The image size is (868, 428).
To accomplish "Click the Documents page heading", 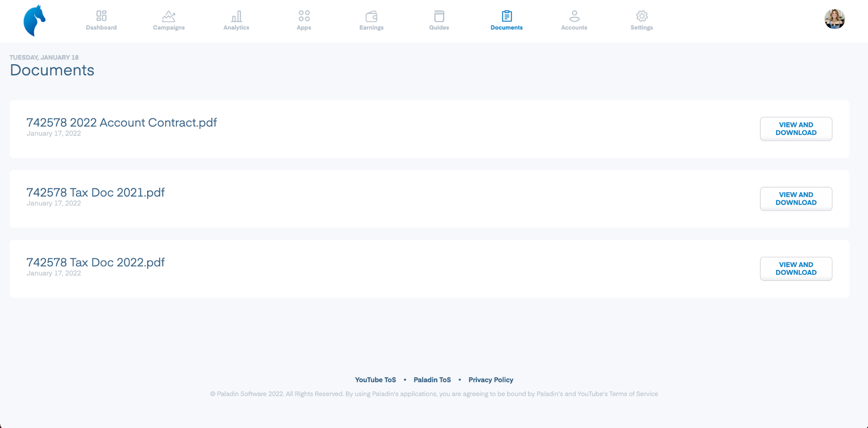I will [52, 70].
